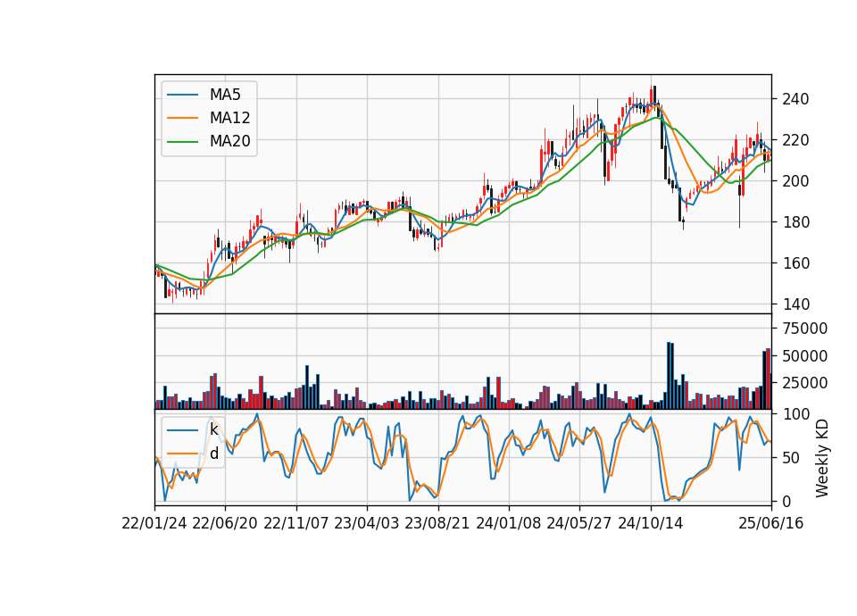Click the MA20 legend label

coord(229,141)
